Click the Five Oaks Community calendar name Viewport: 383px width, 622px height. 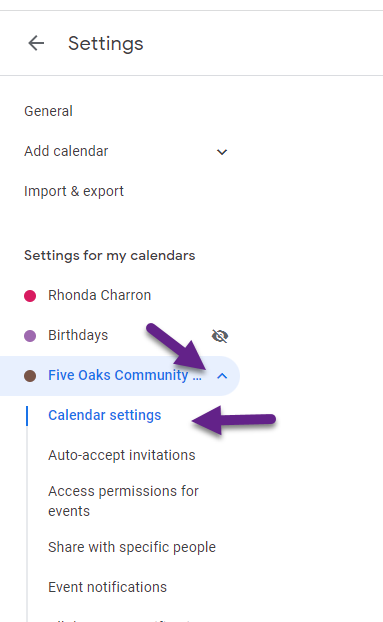click(x=125, y=375)
